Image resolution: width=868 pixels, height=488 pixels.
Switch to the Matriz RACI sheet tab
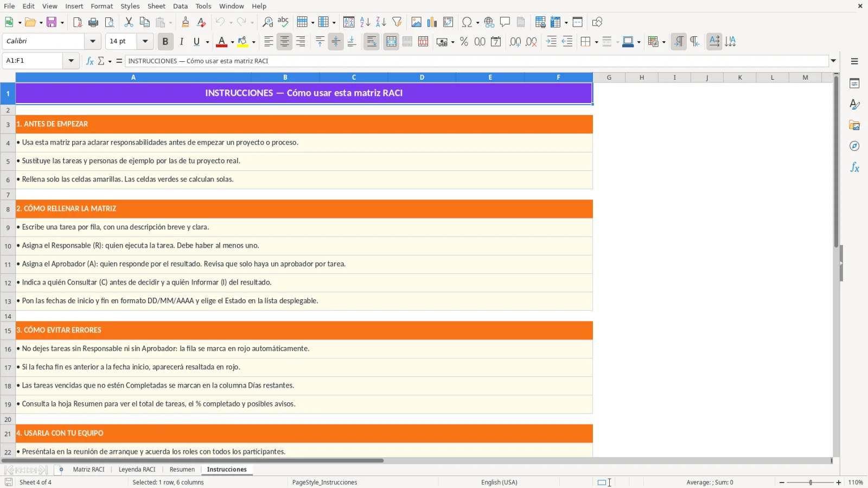(88, 470)
